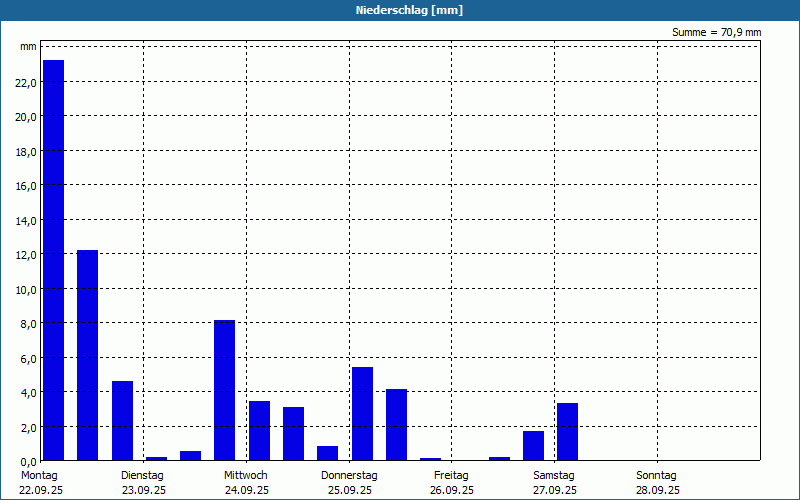
Task: Select the Summe = 70,9 mm total label
Action: 716,32
